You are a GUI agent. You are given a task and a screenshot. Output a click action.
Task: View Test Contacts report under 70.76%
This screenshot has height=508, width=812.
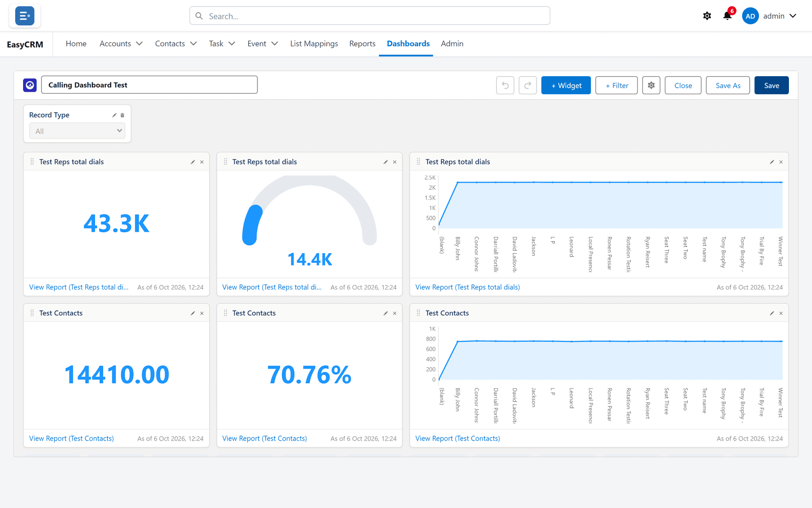click(264, 438)
